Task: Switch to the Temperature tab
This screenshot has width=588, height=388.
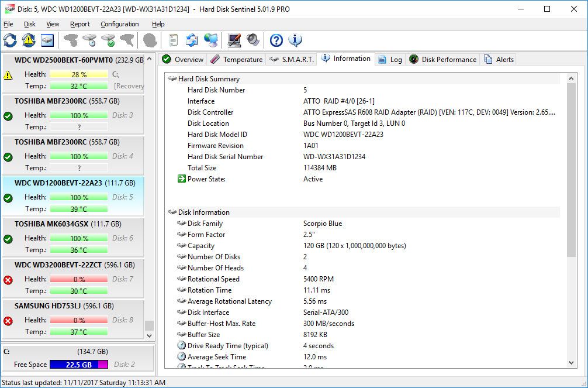Action: point(237,59)
